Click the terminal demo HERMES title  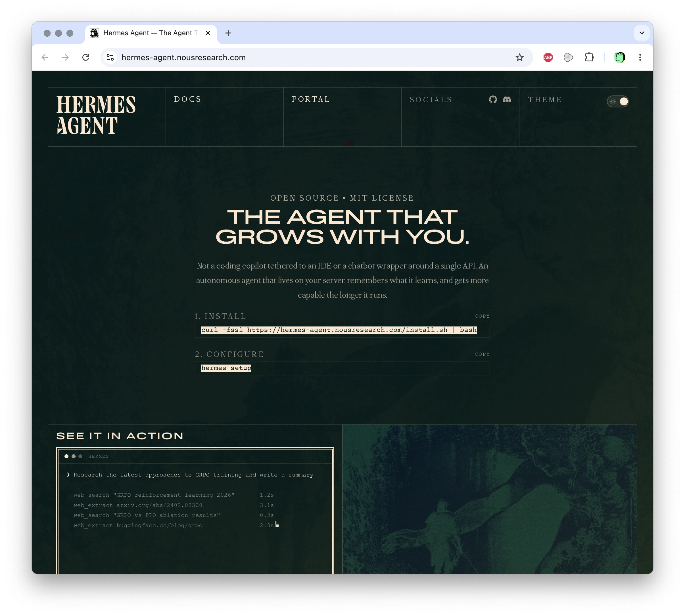(x=99, y=456)
